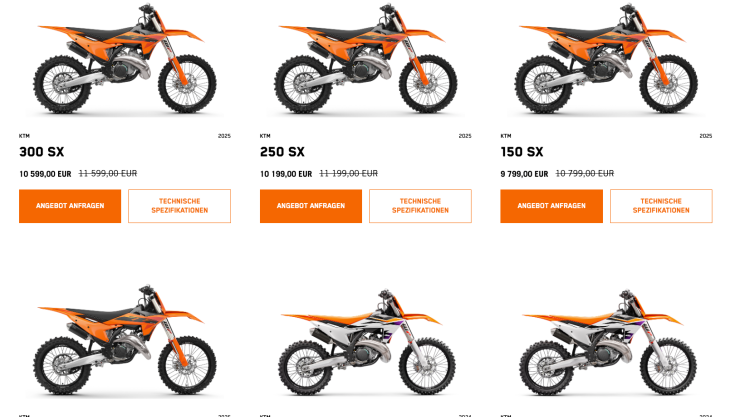
Task: Click the 10 199,00 EUR price
Action: (286, 174)
